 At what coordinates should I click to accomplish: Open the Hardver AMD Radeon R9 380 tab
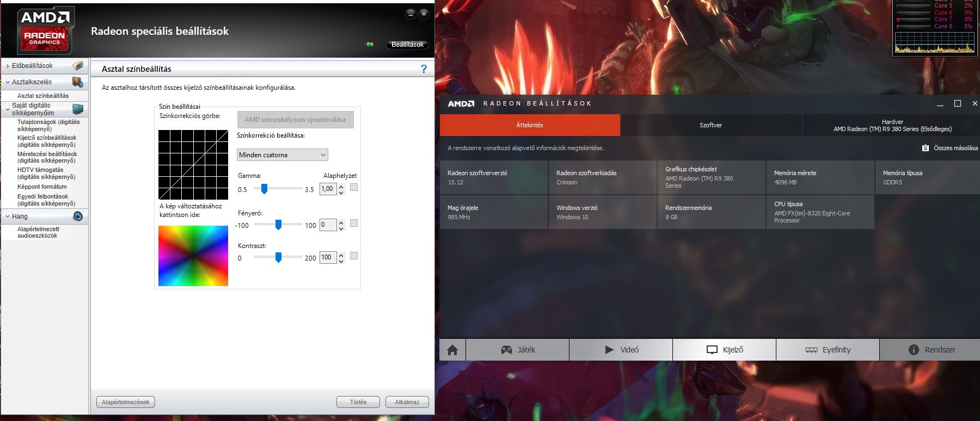tap(892, 126)
